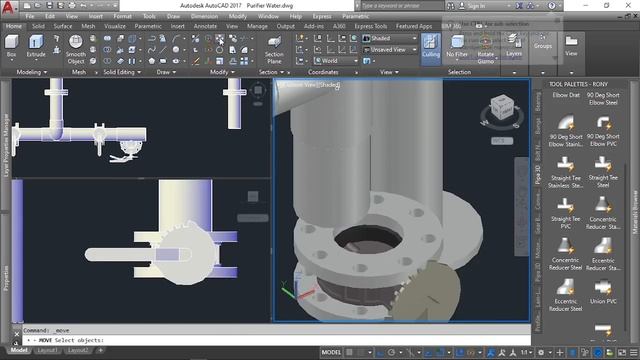Expand the Modify panel
This screenshot has width=640, height=360.
[222, 72]
